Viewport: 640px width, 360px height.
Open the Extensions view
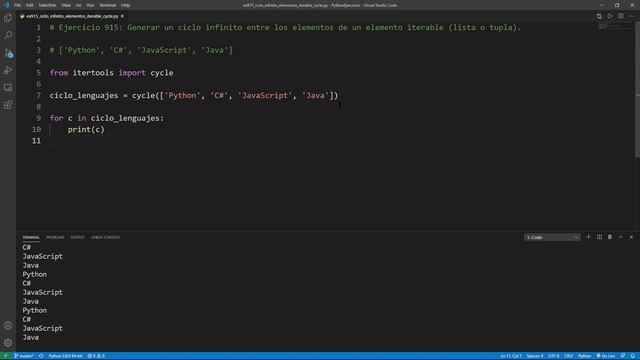point(8,105)
